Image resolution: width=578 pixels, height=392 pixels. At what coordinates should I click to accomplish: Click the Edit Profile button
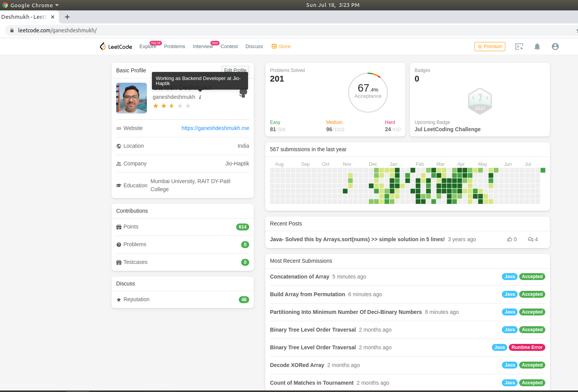click(235, 70)
